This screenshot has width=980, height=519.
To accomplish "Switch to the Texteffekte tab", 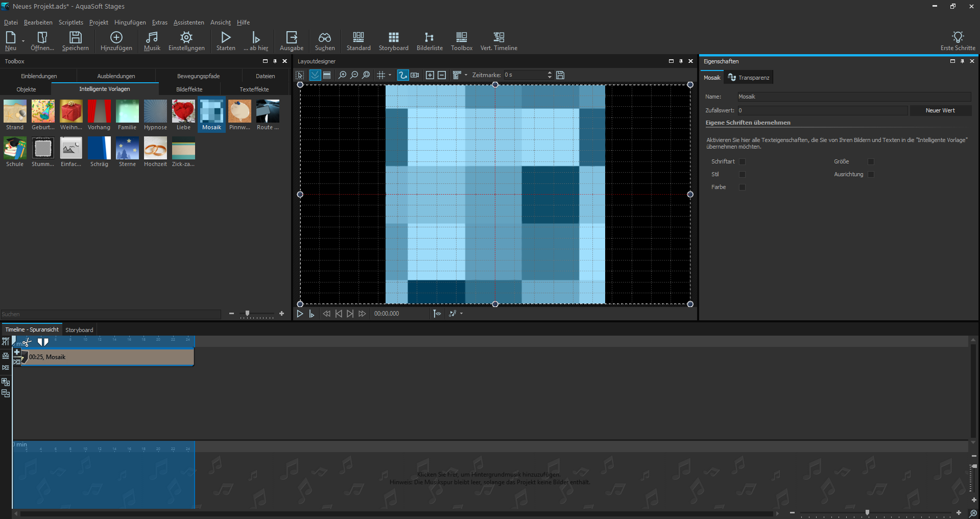I will (254, 89).
